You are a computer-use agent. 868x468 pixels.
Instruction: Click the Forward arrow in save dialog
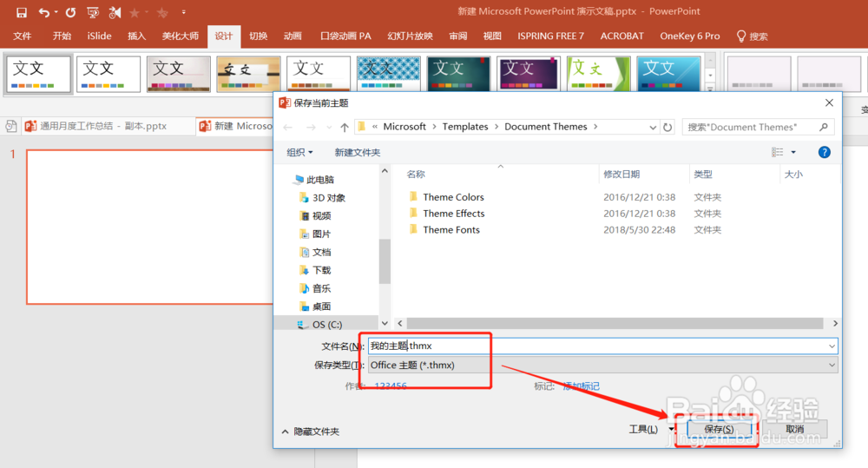click(x=311, y=128)
